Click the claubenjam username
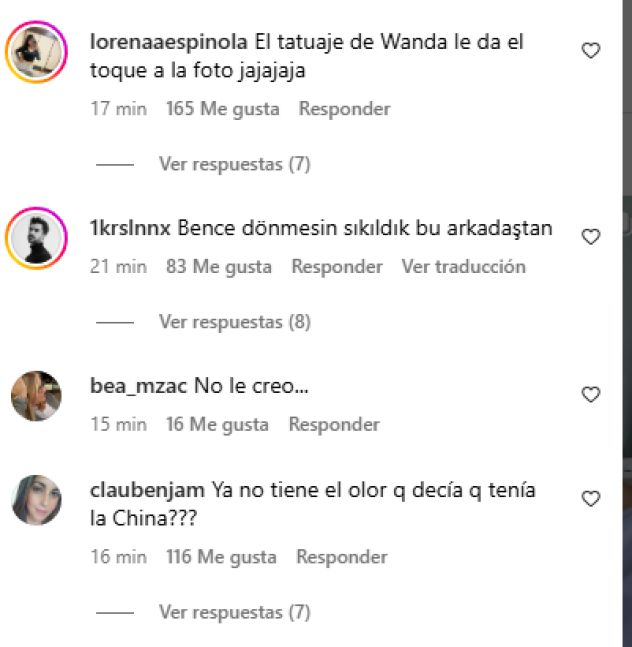Screen dimensions: 632x647 tap(147, 490)
